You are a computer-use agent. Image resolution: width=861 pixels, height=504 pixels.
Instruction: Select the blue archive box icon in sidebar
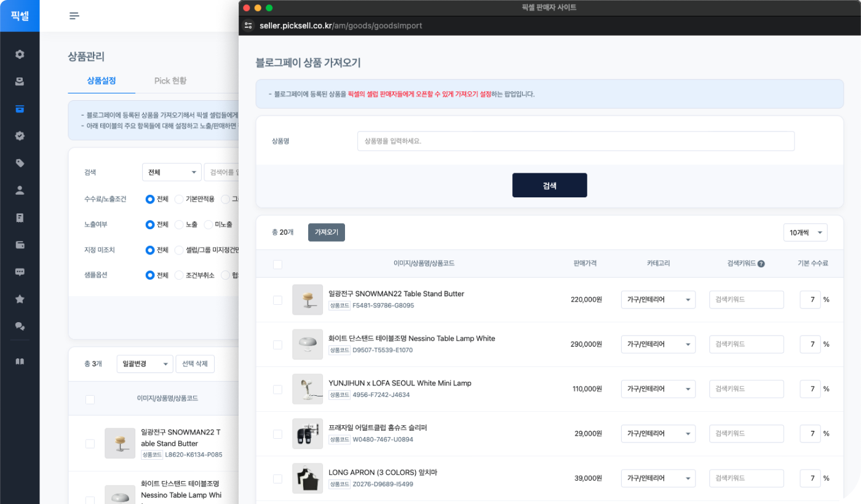[20, 109]
